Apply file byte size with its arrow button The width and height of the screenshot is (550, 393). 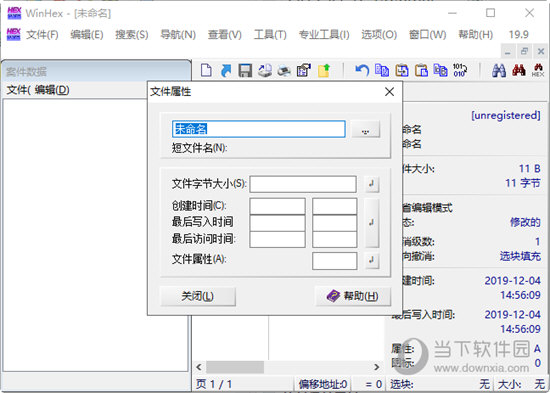(372, 184)
